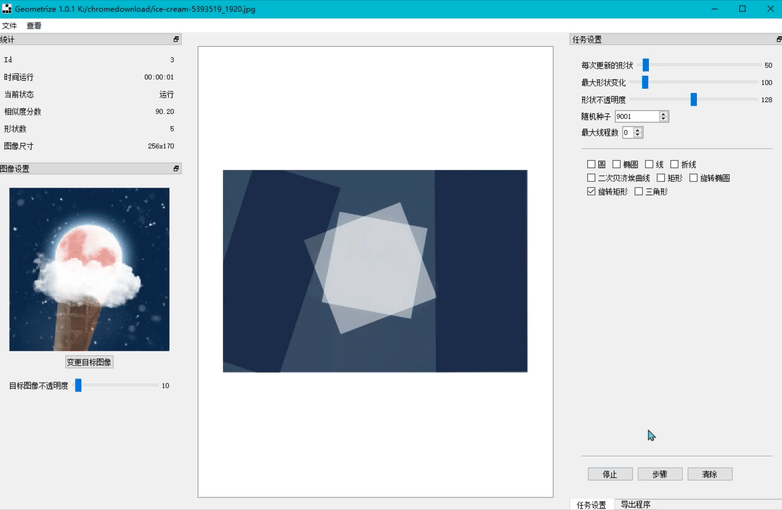The height and width of the screenshot is (510, 782).
Task: Switch to the 任务设置 tab
Action: [591, 505]
